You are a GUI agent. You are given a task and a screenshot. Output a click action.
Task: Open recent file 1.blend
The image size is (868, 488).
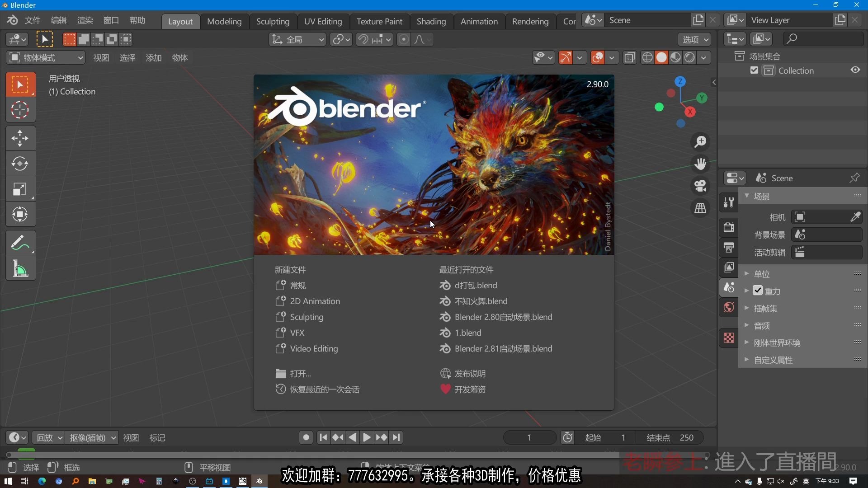point(460,333)
